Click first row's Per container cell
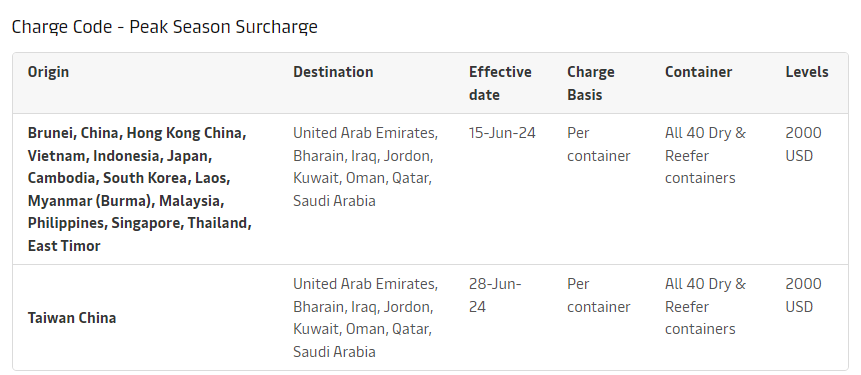 (x=599, y=144)
